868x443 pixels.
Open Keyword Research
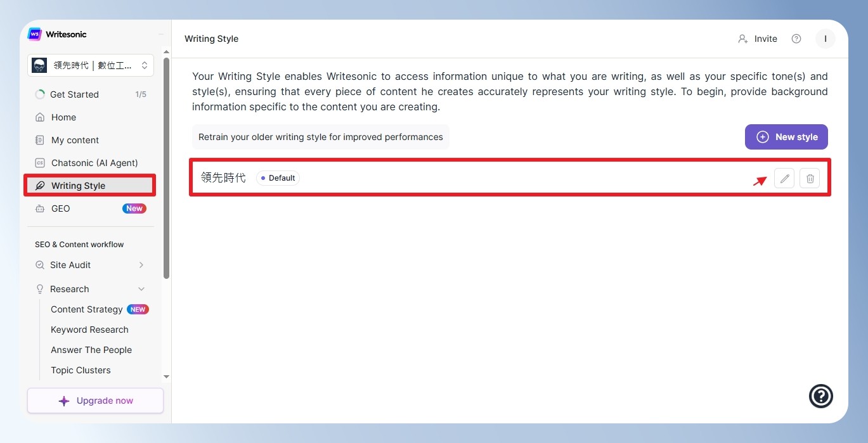[x=89, y=330]
